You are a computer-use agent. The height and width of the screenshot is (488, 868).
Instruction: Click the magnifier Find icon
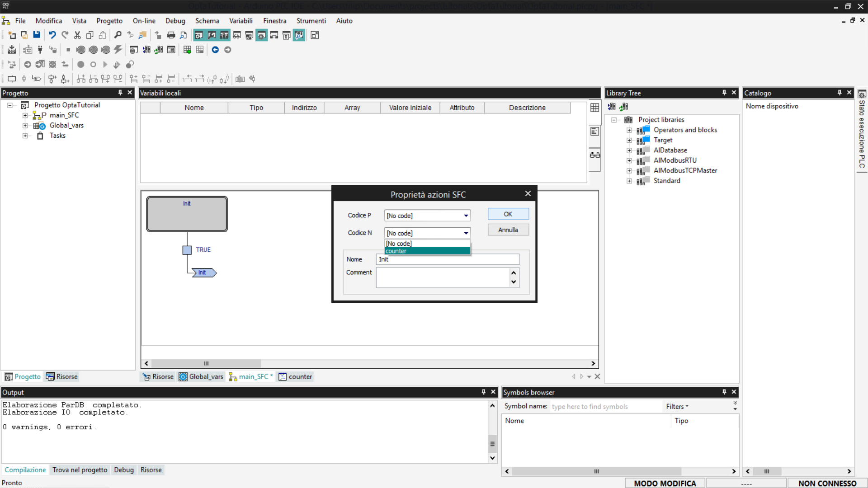pos(118,35)
